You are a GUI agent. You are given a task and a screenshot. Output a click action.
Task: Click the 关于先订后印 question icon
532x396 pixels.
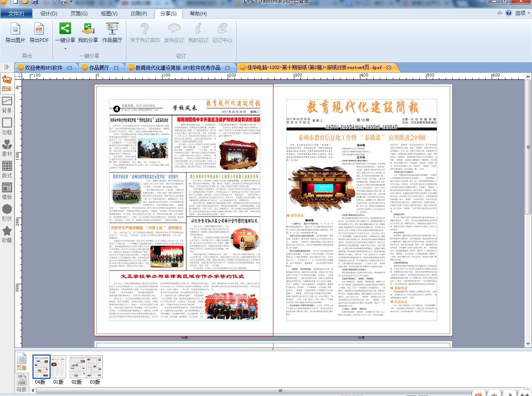pyautogui.click(x=145, y=29)
